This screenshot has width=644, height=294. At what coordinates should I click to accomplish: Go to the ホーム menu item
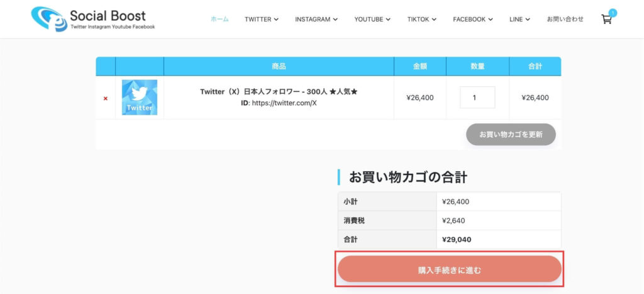click(219, 20)
